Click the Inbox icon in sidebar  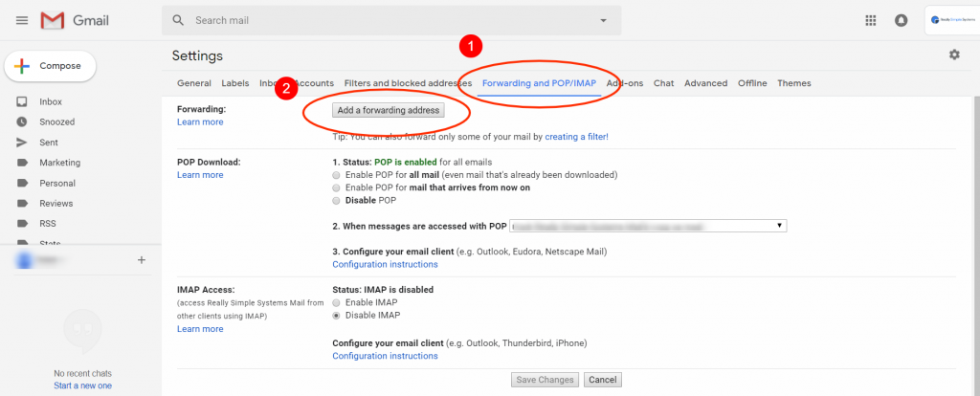(x=22, y=101)
